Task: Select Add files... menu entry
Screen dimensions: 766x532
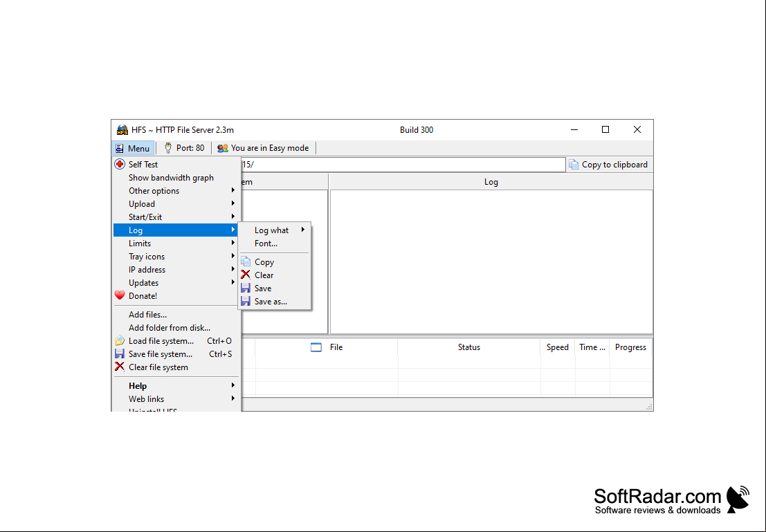Action: pos(176,315)
